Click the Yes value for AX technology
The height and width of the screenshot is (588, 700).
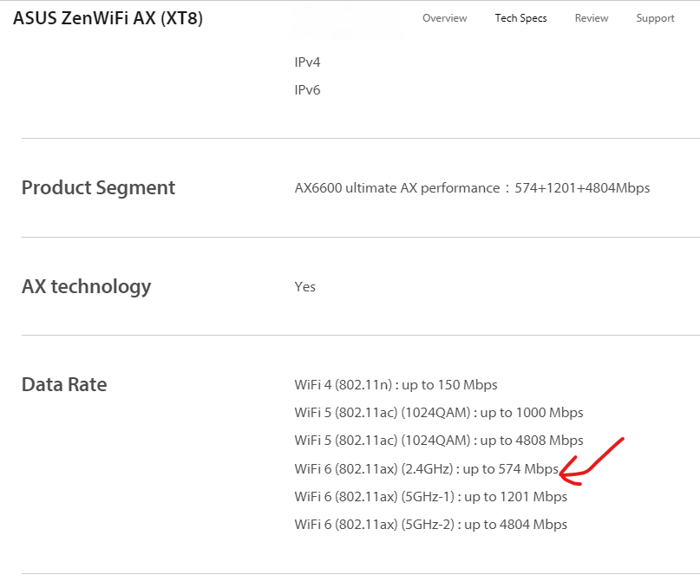305,287
